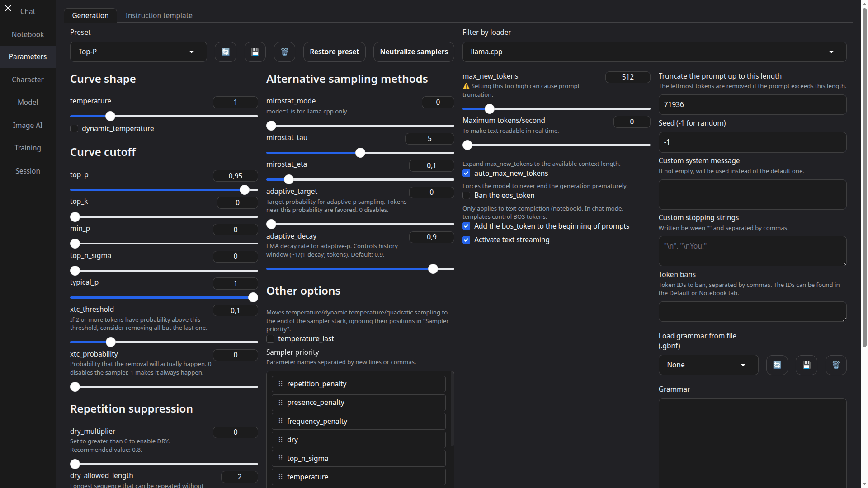
Task: Close the sidebar with the X icon
Action: pyautogui.click(x=8, y=8)
